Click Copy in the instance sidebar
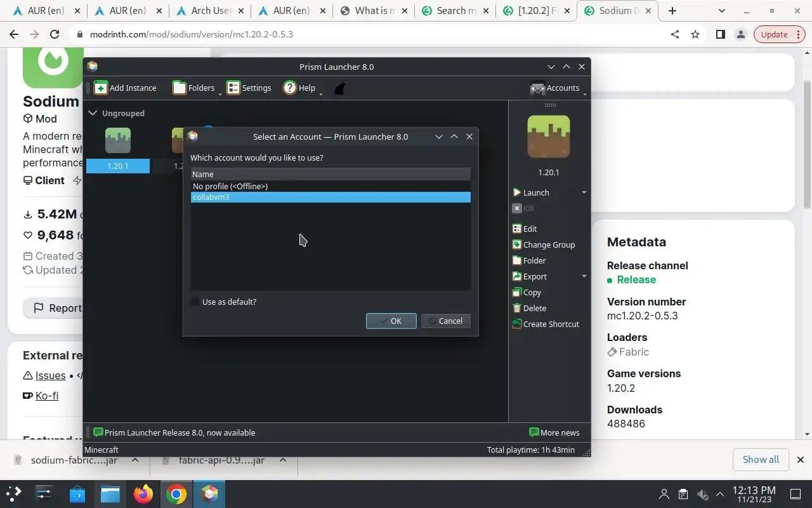 click(527, 292)
